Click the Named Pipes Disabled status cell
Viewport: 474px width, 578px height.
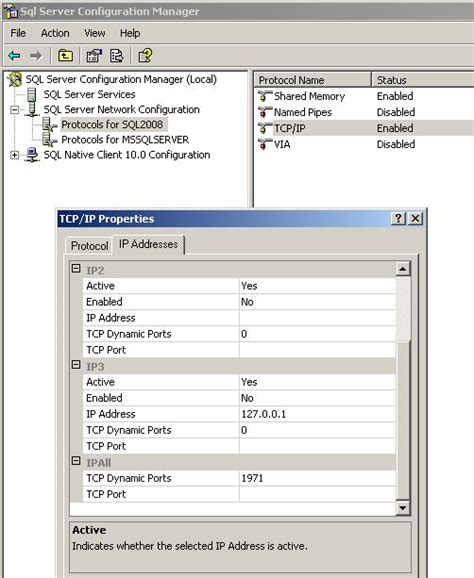[x=396, y=112]
